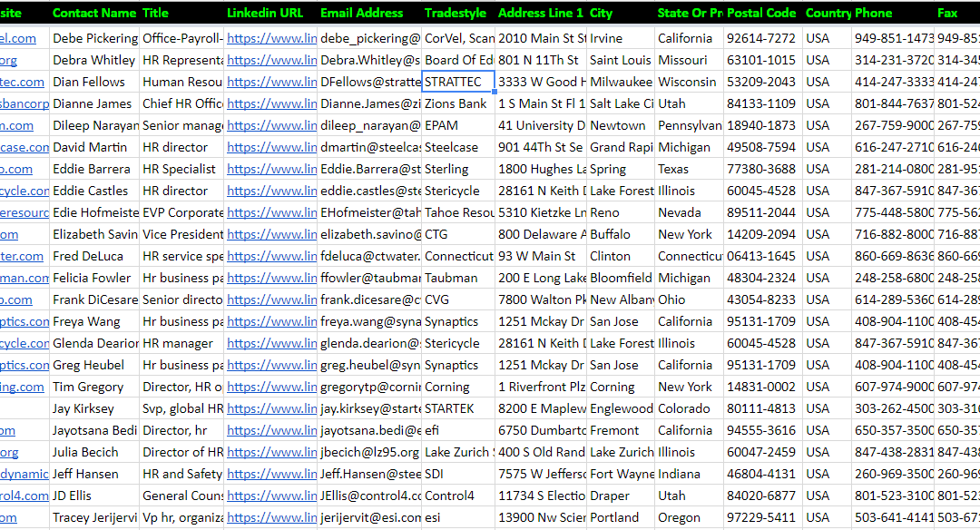Select the Nevada state cell
980x530 pixels.
[690, 212]
